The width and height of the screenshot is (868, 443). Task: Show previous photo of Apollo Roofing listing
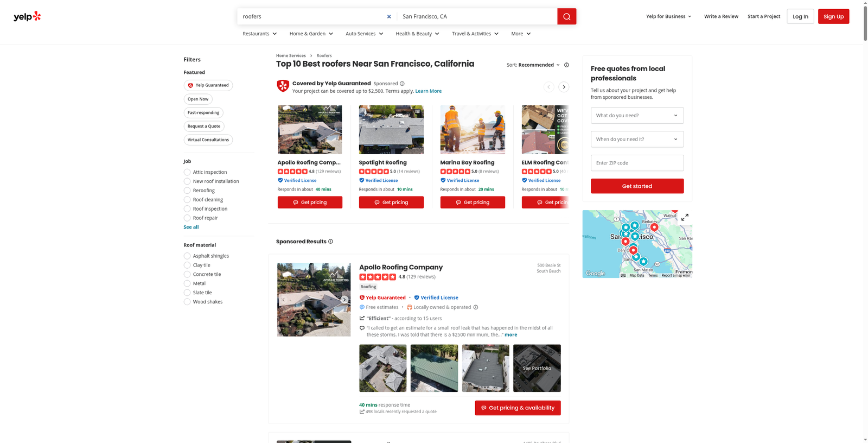click(283, 300)
